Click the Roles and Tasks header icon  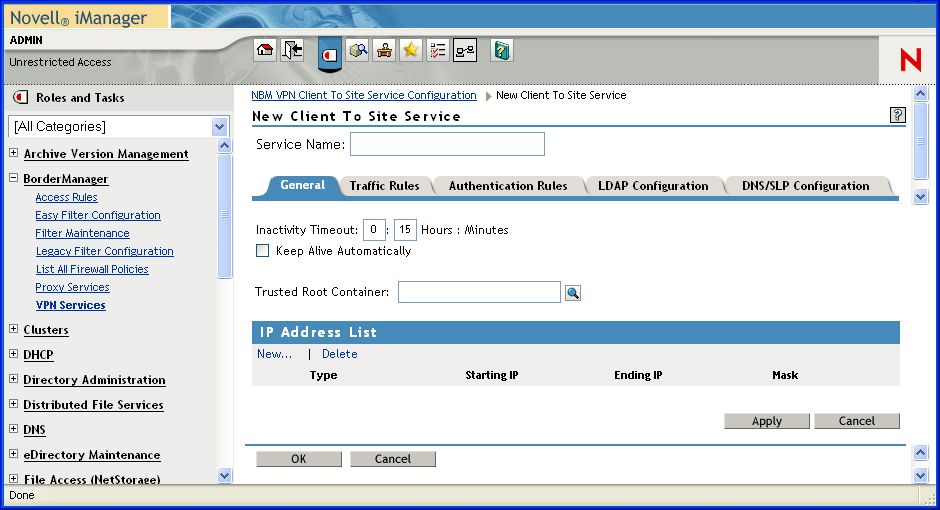click(x=21, y=97)
